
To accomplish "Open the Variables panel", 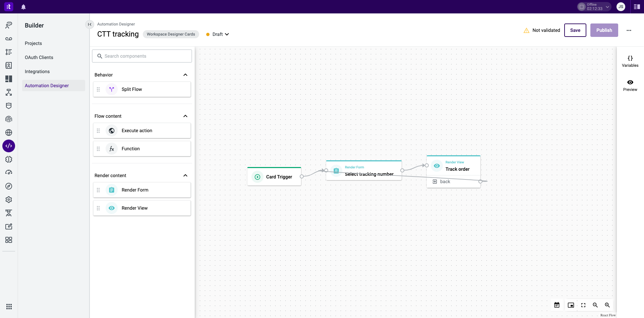I will 630,61.
